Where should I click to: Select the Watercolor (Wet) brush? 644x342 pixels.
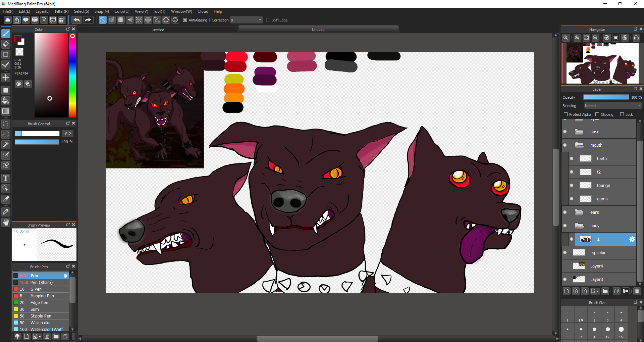click(41, 329)
